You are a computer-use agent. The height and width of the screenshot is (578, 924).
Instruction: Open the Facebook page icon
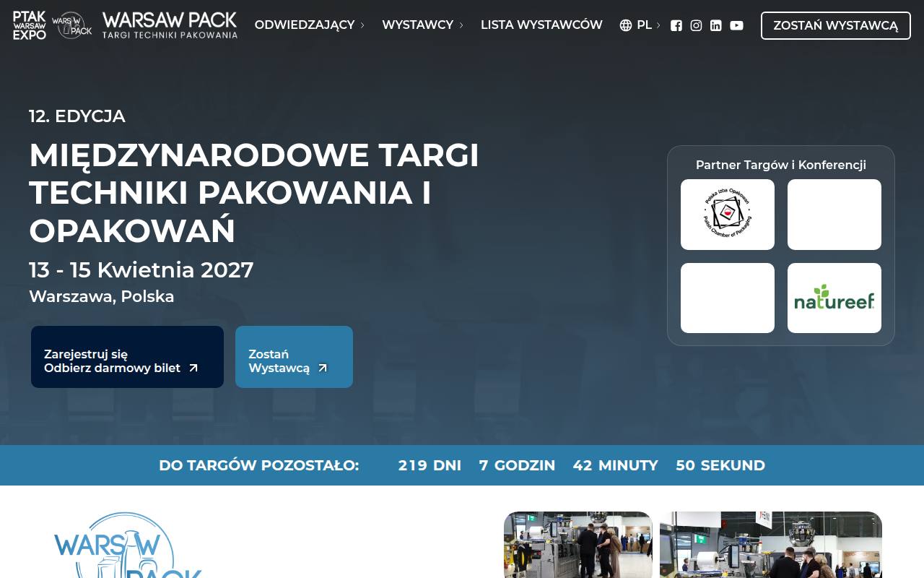[676, 25]
